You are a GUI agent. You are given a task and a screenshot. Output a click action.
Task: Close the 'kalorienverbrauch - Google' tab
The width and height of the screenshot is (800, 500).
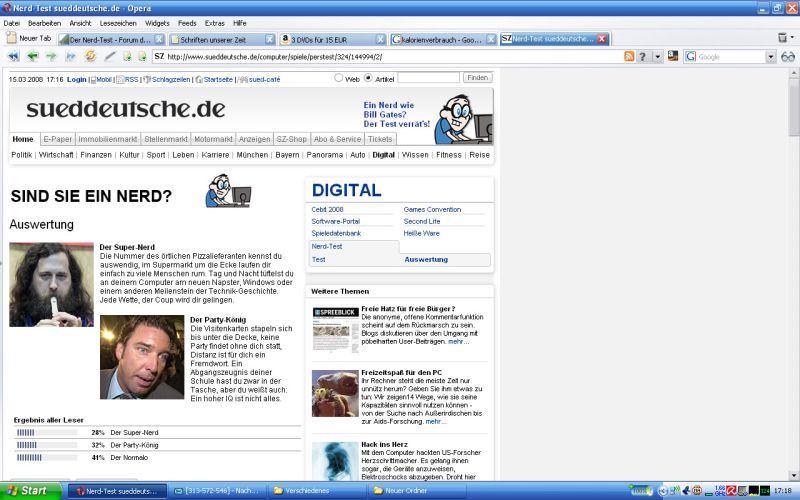(491, 39)
